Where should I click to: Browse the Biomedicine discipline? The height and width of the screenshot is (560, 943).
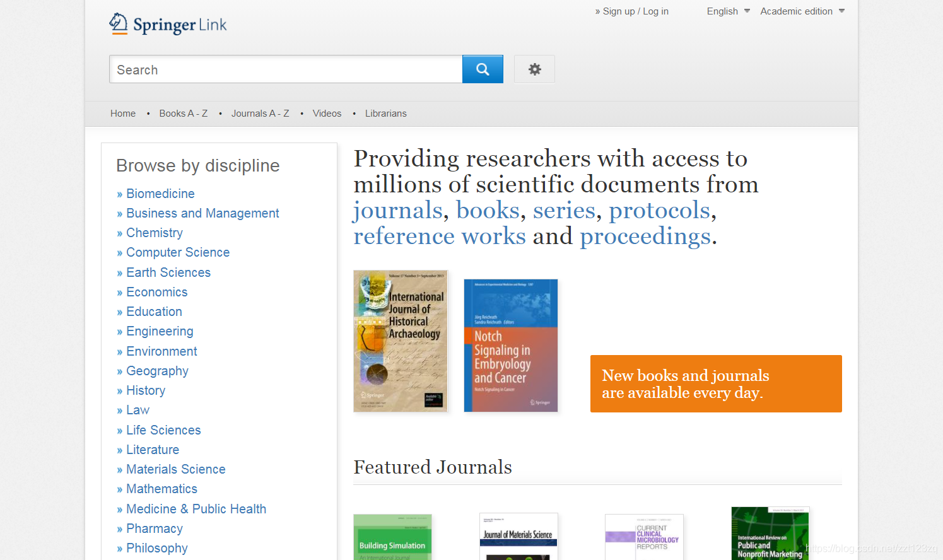tap(160, 194)
